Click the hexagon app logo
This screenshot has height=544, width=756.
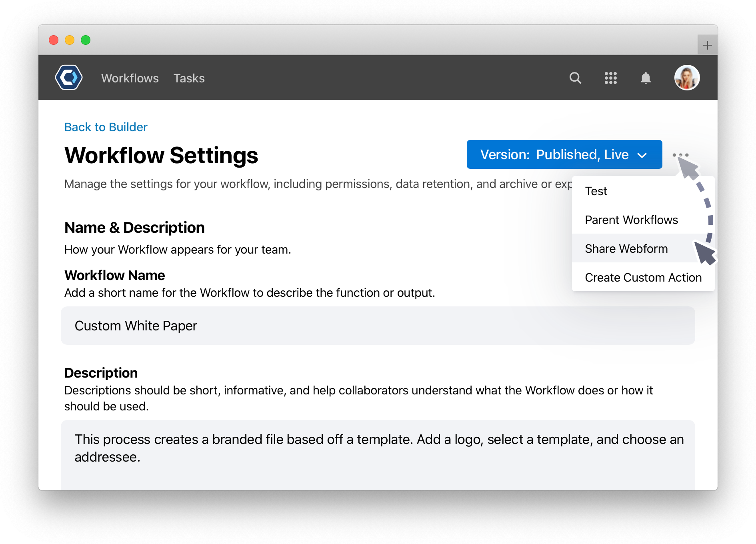pos(69,78)
